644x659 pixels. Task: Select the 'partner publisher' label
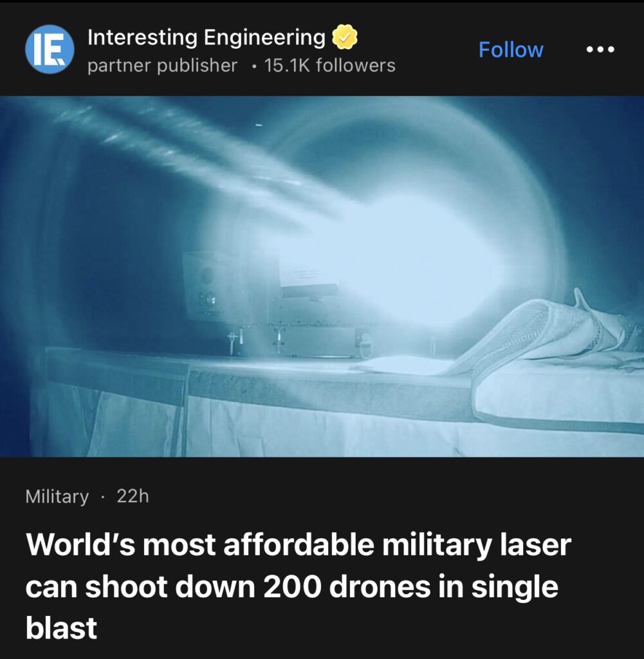(162, 66)
